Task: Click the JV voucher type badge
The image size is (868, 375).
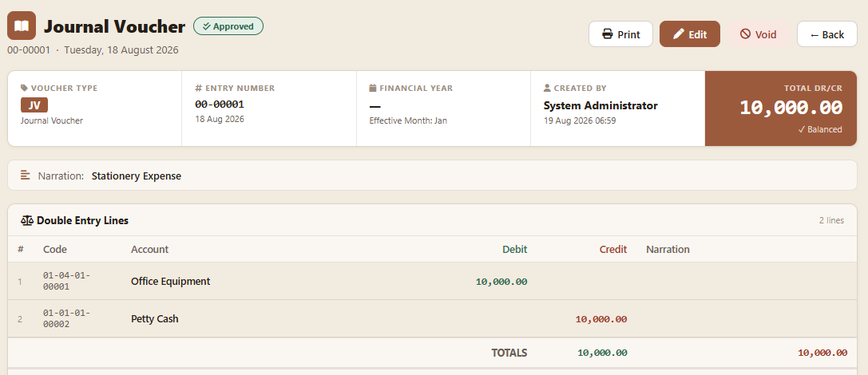Action: (x=34, y=105)
